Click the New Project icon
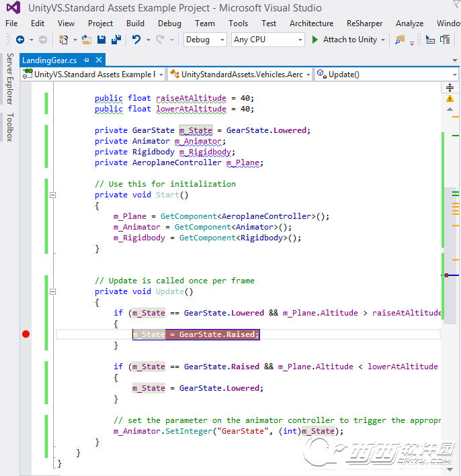This screenshot has width=461, height=476. (x=64, y=40)
